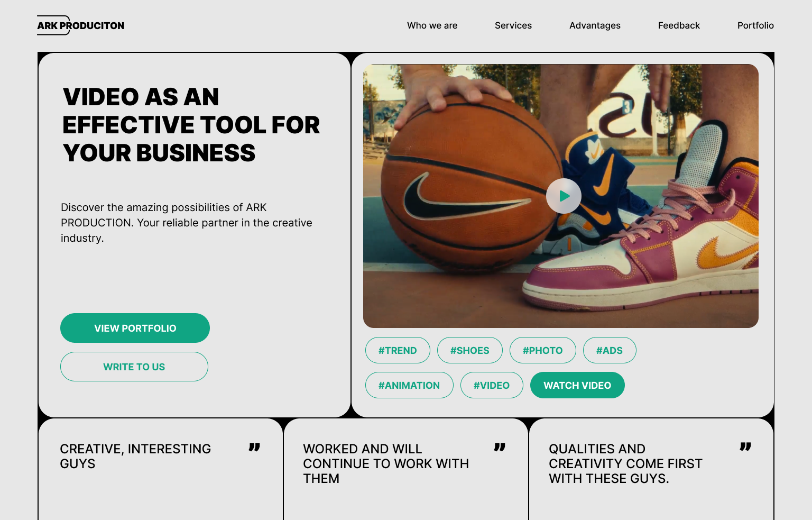Image resolution: width=812 pixels, height=520 pixels.
Task: Click quote icon on Creative, Interesting Guys card
Action: (254, 448)
